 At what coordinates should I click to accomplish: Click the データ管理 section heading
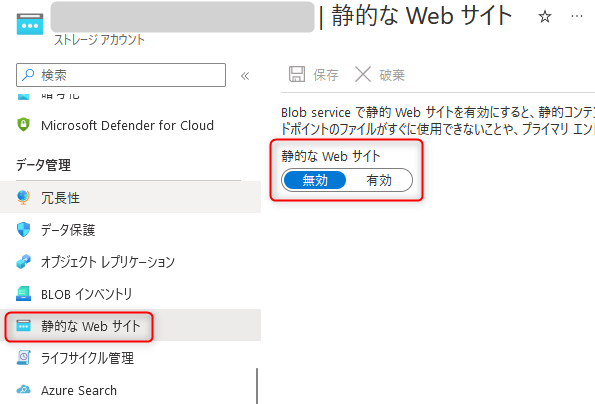(x=43, y=165)
